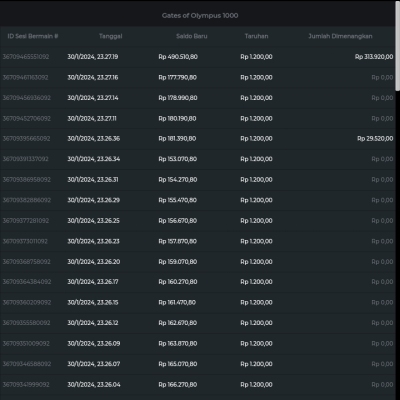Click the 'Rp 0,00' winnings in the 23.27.11 row

click(x=382, y=118)
